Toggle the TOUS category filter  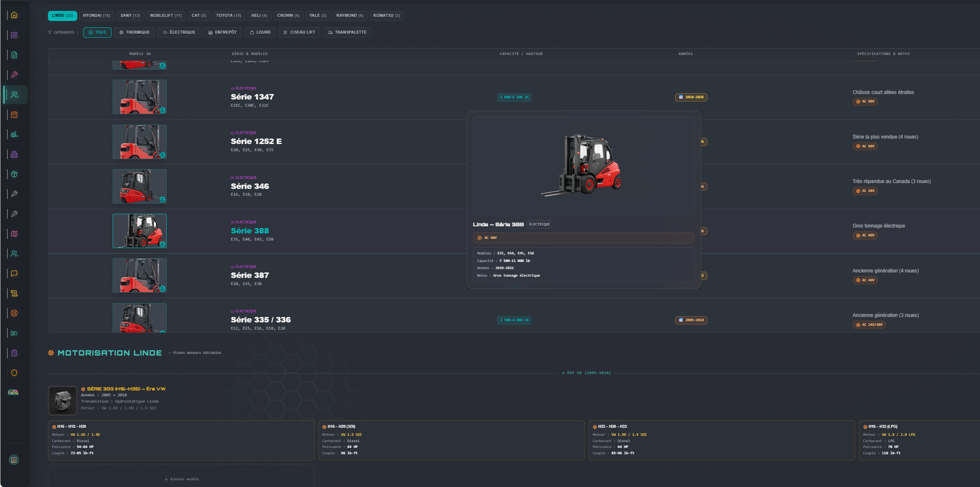[x=97, y=32]
